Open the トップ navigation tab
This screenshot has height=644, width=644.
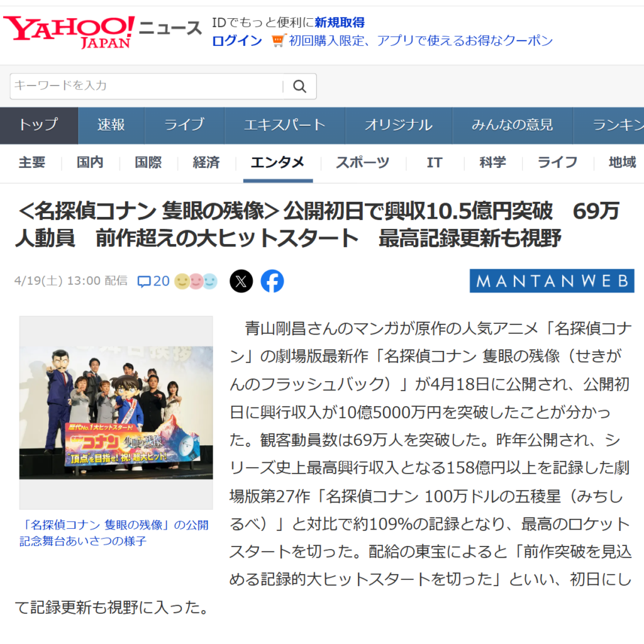click(x=39, y=125)
